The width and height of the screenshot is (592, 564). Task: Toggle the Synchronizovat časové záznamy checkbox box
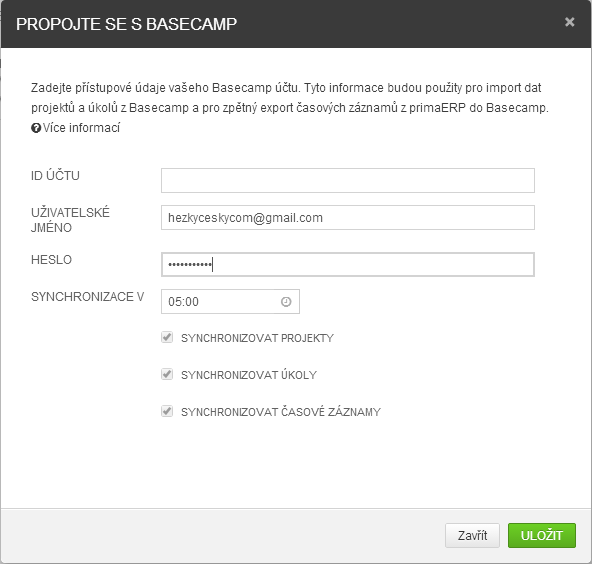click(x=167, y=411)
